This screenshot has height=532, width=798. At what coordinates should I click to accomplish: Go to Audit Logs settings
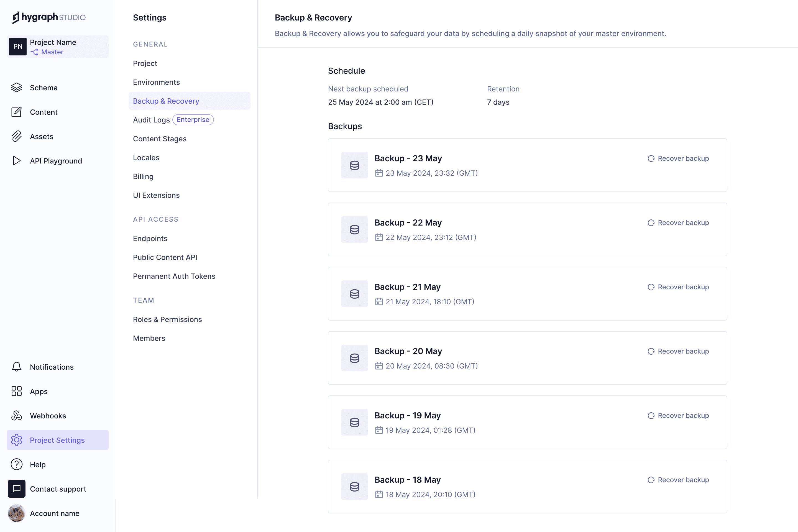click(x=151, y=120)
